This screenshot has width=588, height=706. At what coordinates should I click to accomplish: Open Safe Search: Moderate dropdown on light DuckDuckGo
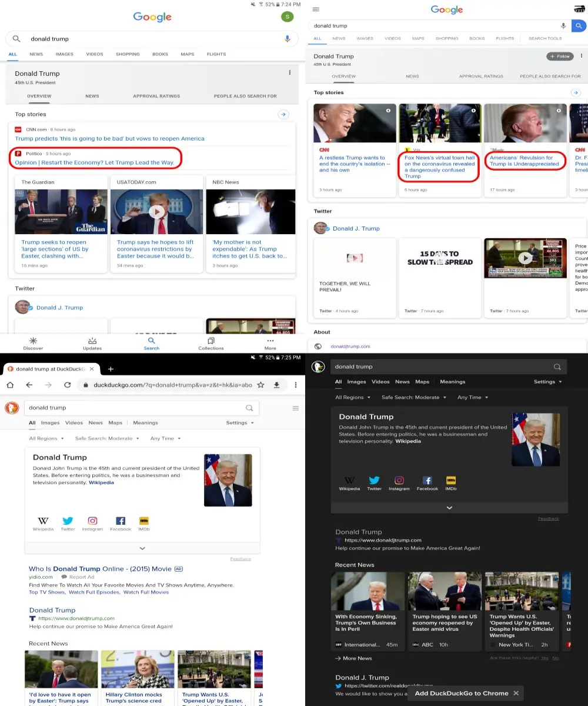click(107, 438)
